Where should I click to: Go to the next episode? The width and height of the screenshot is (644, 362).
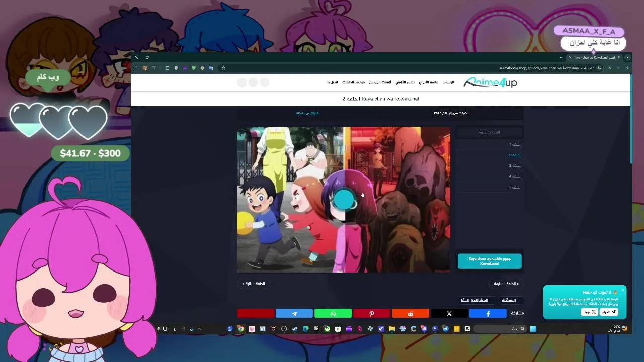(254, 284)
